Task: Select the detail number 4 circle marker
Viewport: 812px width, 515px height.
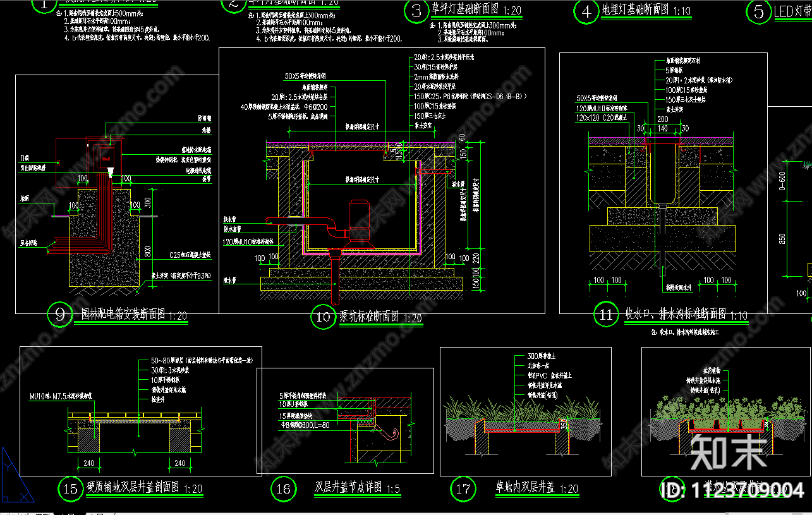Action: (x=587, y=11)
